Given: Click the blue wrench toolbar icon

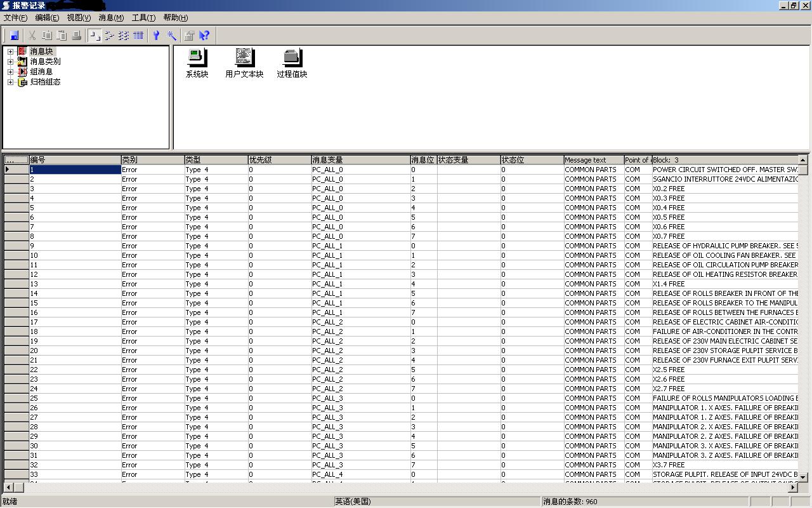Looking at the screenshot, I should (x=156, y=36).
